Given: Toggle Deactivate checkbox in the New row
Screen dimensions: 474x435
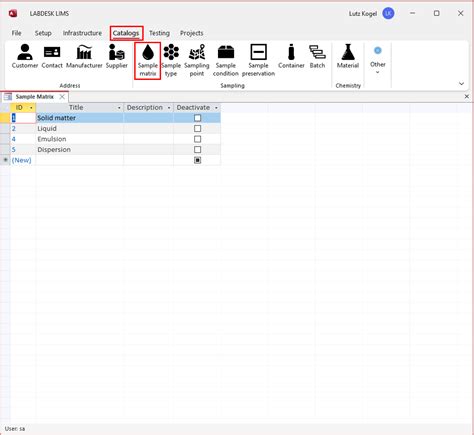Looking at the screenshot, I should (197, 160).
